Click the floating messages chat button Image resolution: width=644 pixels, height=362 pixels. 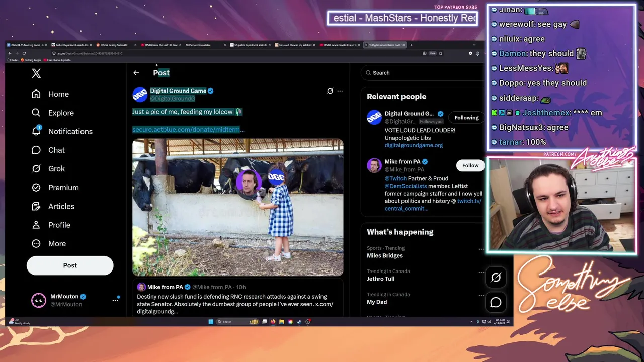496,302
